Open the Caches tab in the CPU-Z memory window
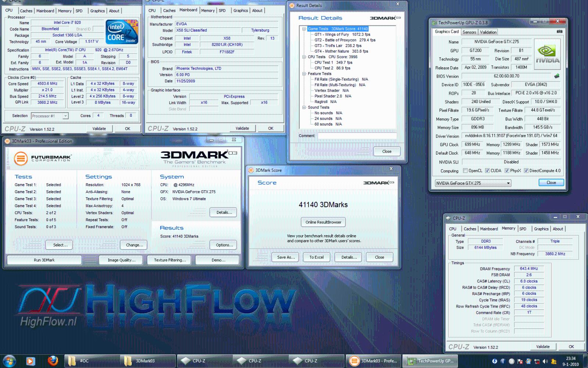The image size is (588, 368). (x=470, y=229)
